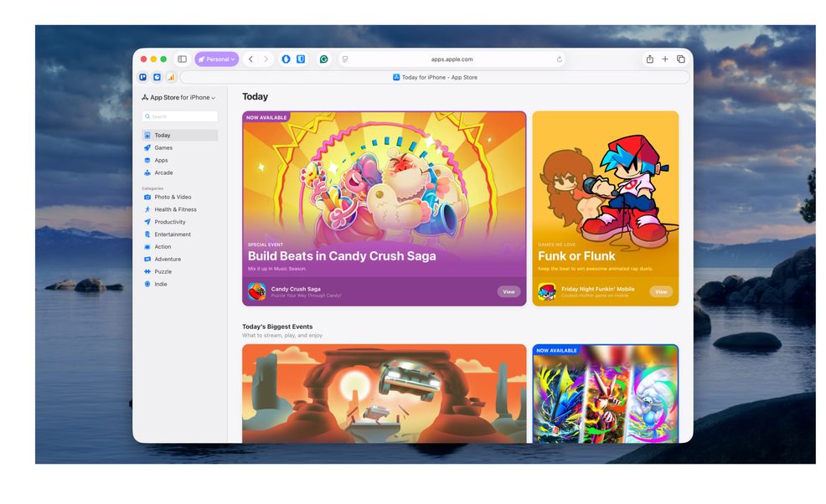This screenshot has height=504, width=826.
Task: Open the pinned Trello tab
Action: click(142, 77)
